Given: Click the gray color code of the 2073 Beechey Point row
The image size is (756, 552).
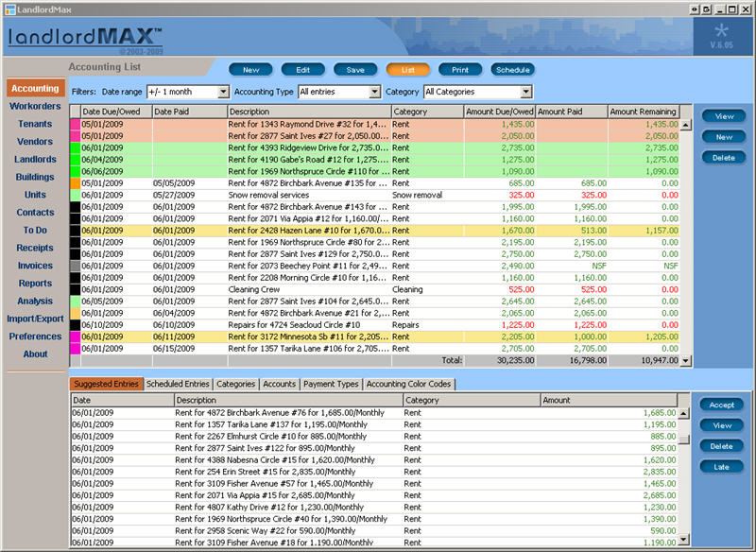Looking at the screenshot, I should (76, 266).
